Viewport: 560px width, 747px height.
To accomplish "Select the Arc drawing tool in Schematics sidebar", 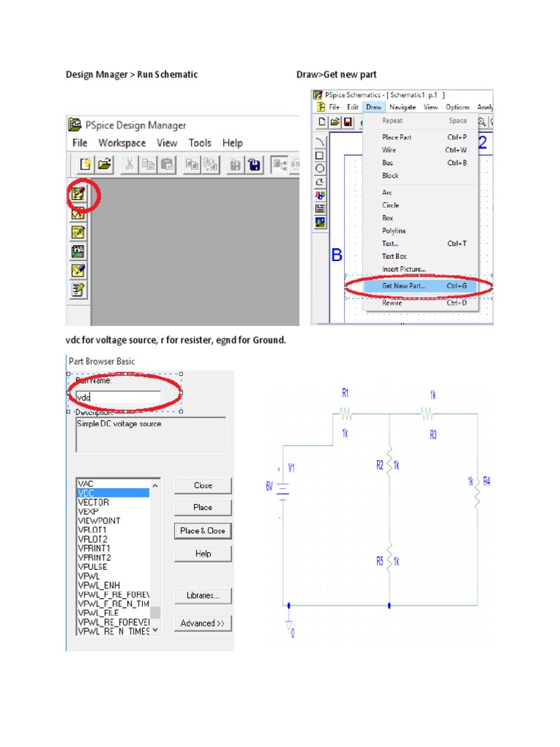I will tap(320, 142).
